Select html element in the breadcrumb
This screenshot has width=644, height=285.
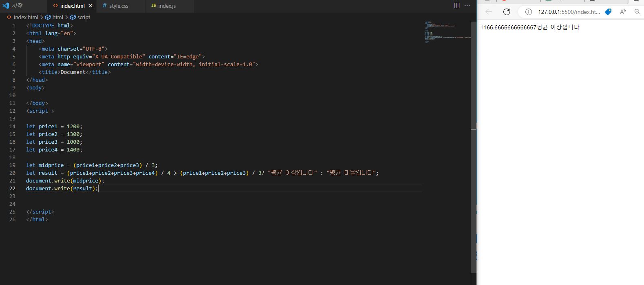(57, 17)
